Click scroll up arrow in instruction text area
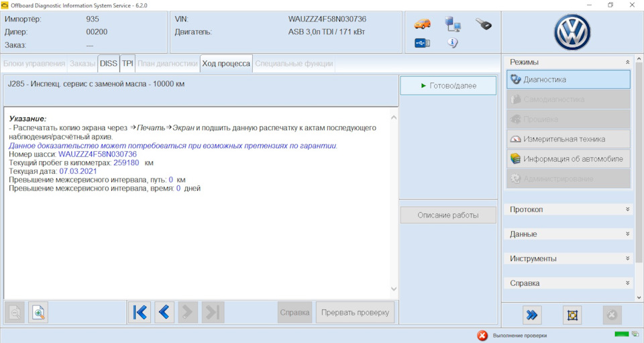Image resolution: width=644 pixels, height=343 pixels. pos(394,117)
